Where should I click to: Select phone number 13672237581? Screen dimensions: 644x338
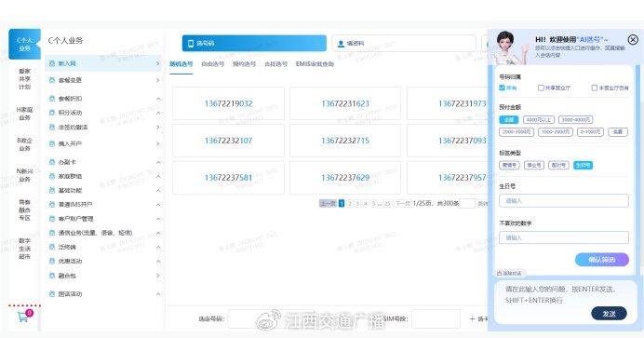pyautogui.click(x=228, y=178)
